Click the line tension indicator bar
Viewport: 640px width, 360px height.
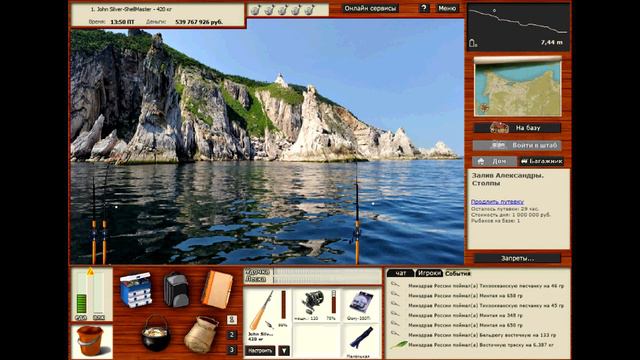327,280
